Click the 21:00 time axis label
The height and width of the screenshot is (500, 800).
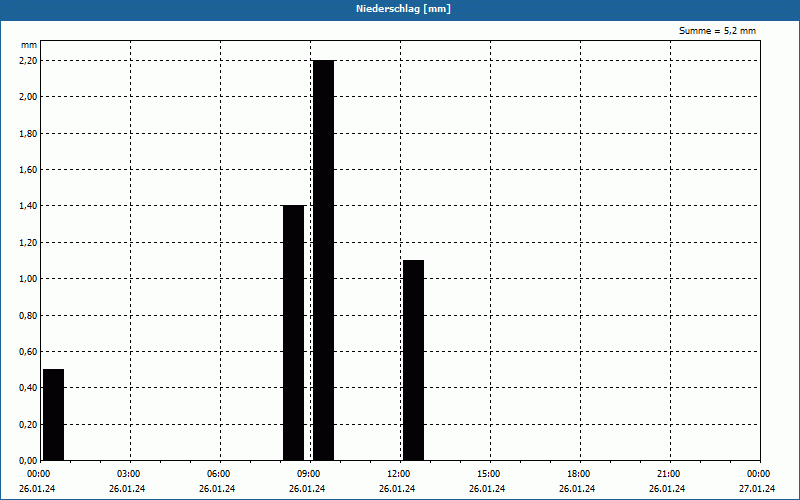[669, 474]
